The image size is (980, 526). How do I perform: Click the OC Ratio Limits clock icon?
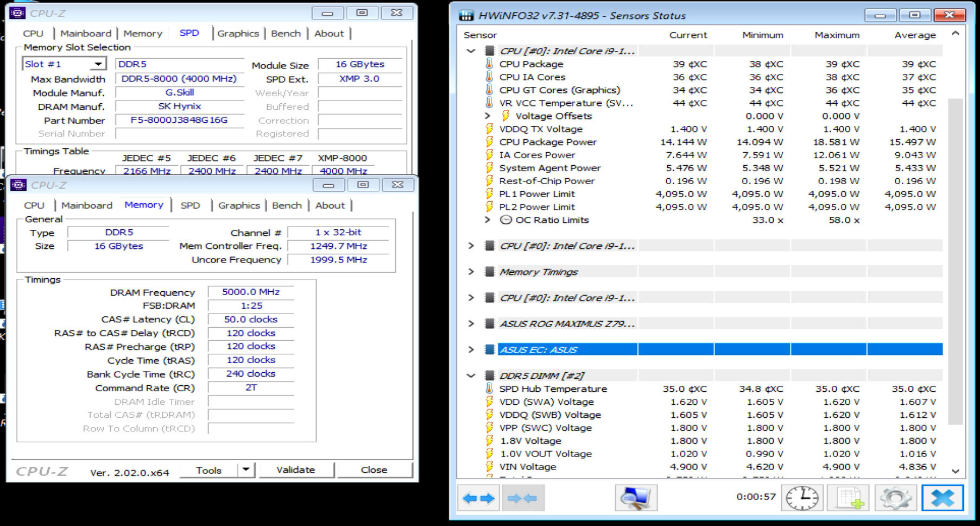pyautogui.click(x=505, y=220)
